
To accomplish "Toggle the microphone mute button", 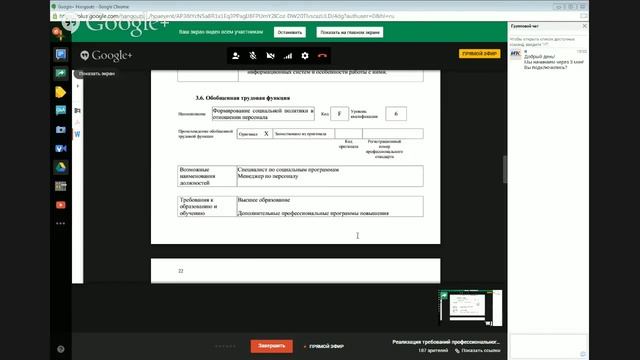I will point(253,56).
